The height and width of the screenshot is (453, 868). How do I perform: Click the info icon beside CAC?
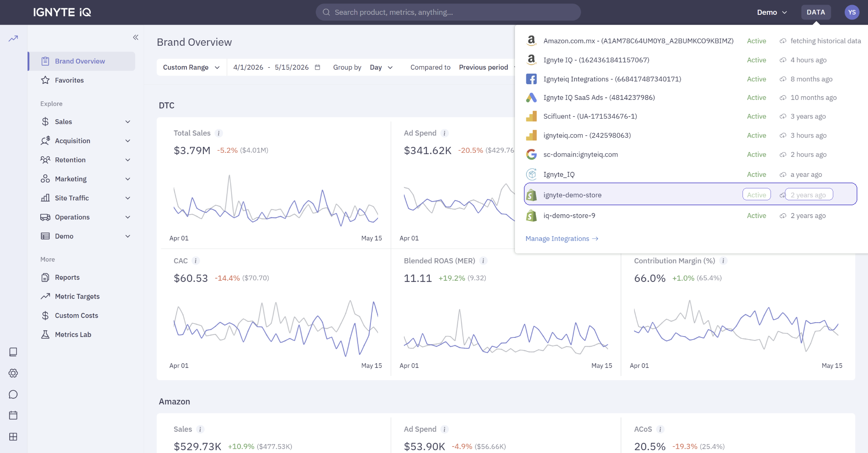click(x=196, y=261)
